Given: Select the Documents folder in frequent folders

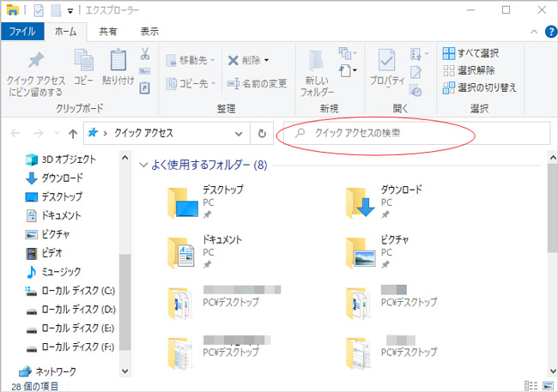Looking at the screenshot, I should click(205, 251).
